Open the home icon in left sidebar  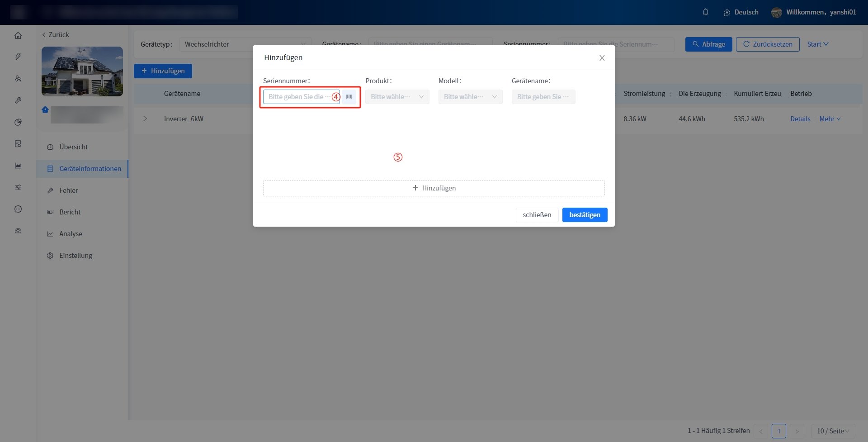(18, 35)
